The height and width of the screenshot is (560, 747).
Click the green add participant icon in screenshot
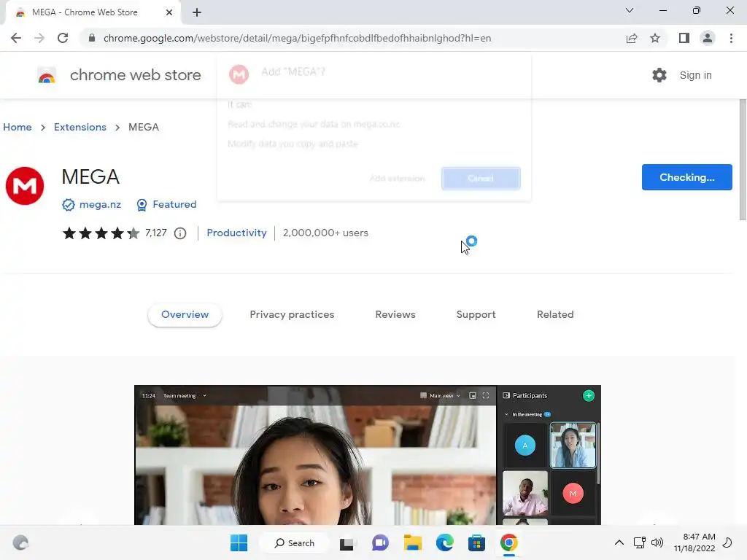point(589,396)
